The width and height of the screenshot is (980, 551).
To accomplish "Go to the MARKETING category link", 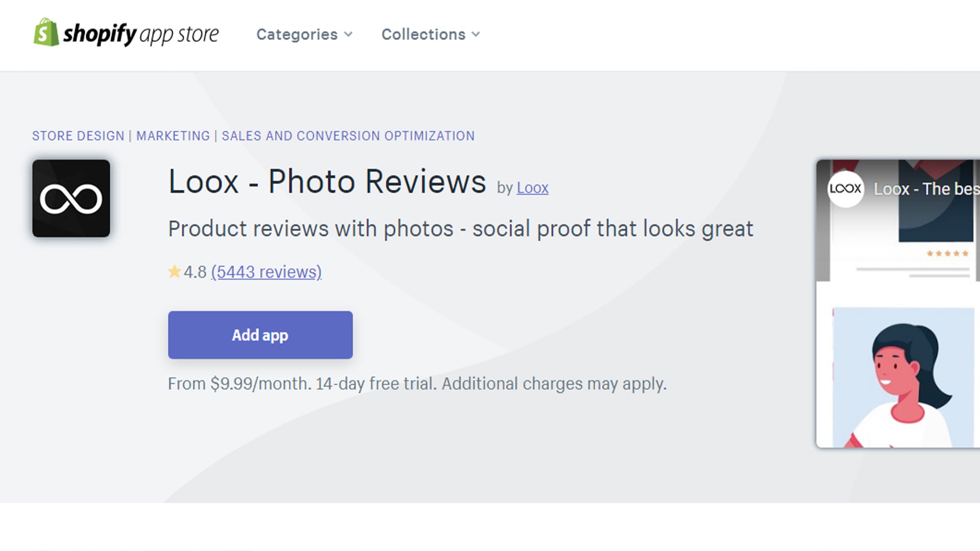I will [x=173, y=136].
